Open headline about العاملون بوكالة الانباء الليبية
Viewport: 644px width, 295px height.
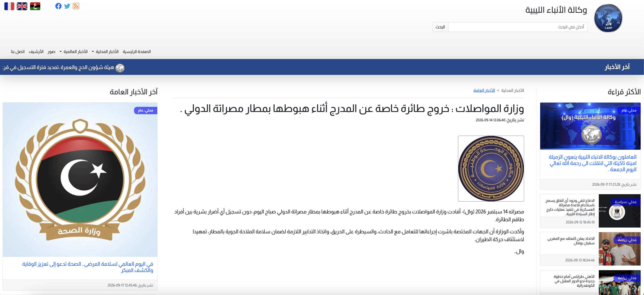[x=593, y=163]
